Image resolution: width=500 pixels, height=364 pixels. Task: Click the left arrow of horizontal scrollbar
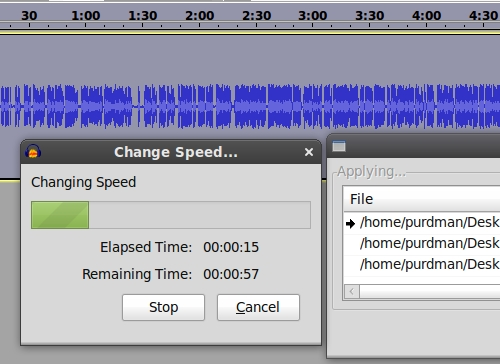pos(352,292)
